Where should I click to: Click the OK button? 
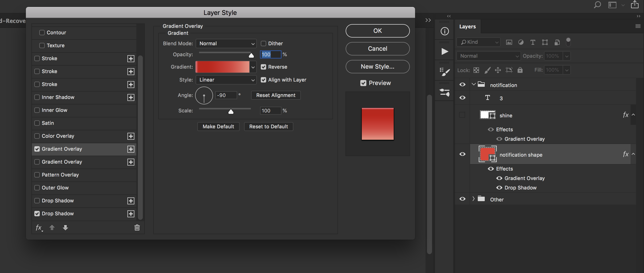coord(377,31)
